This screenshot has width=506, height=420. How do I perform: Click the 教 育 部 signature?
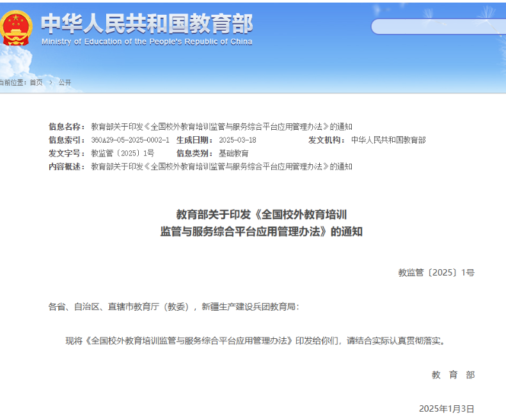click(453, 375)
